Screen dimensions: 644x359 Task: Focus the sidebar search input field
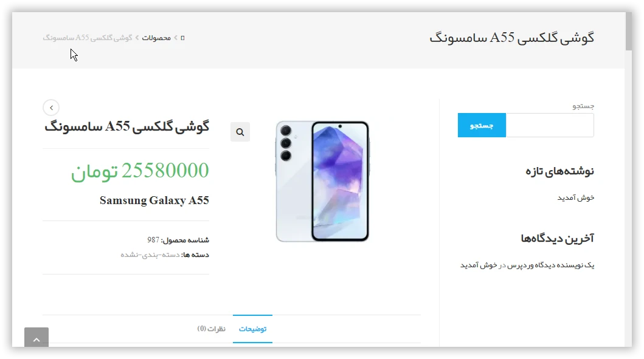pyautogui.click(x=550, y=125)
